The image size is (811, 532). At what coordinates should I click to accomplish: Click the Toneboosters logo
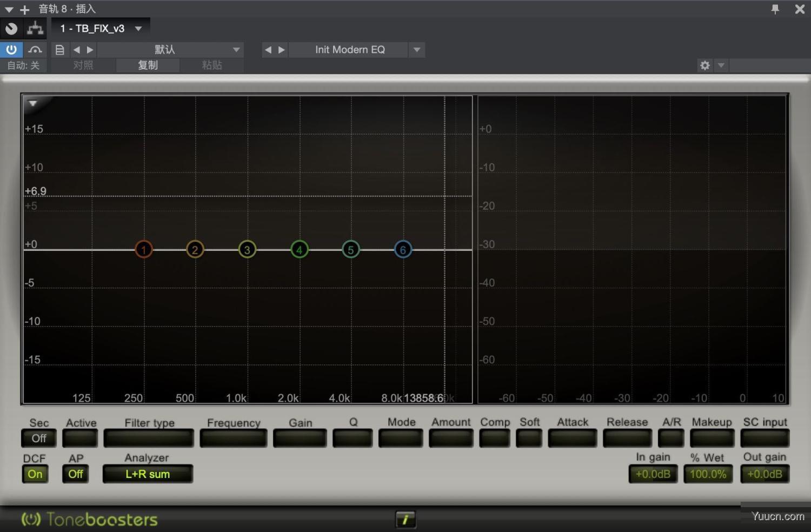[88, 519]
